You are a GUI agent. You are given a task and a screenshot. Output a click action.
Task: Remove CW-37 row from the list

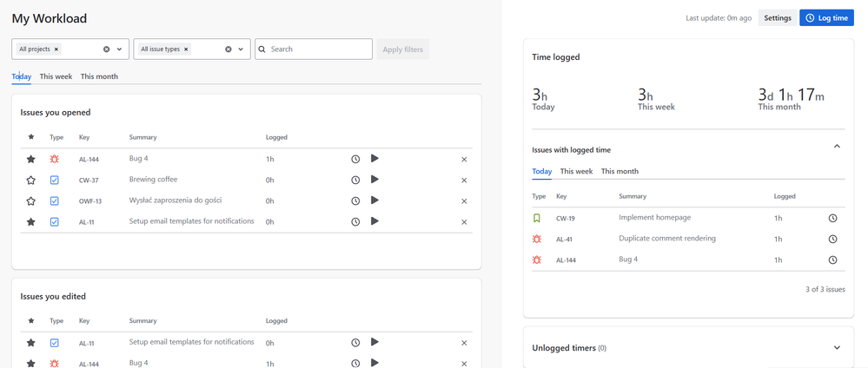[x=464, y=181]
